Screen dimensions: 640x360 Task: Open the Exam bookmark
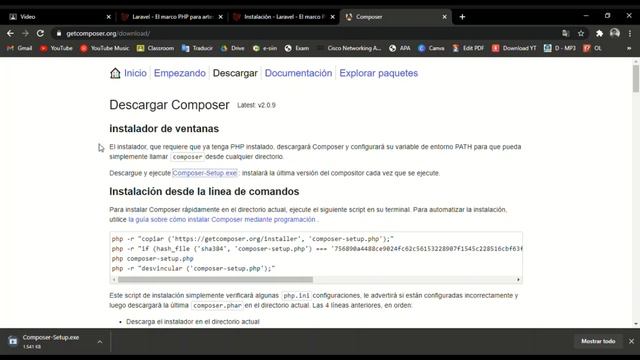(x=297, y=48)
